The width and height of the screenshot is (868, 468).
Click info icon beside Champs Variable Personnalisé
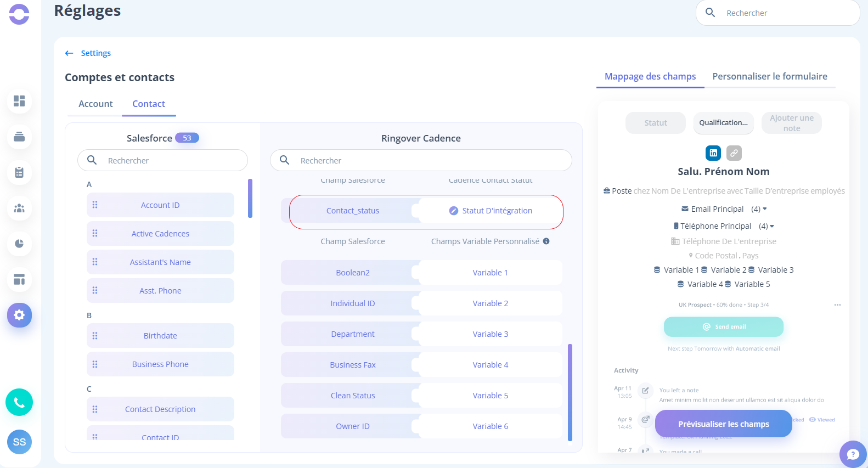click(x=546, y=241)
